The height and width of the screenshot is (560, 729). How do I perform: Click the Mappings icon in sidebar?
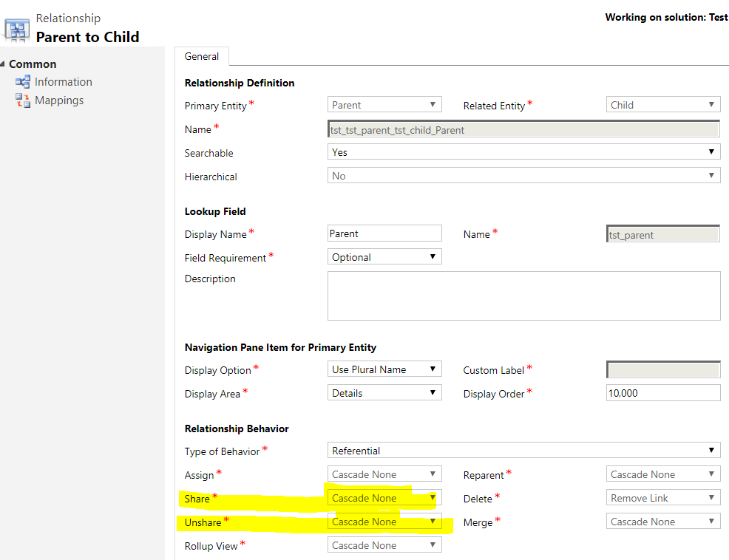pos(22,100)
